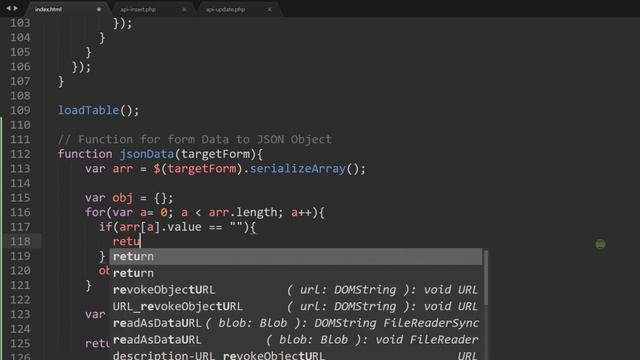Open the api-insert.php tab

[138, 9]
